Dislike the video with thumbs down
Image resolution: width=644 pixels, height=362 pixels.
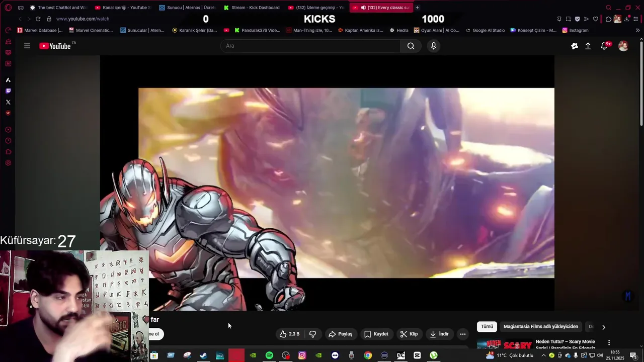click(x=312, y=334)
